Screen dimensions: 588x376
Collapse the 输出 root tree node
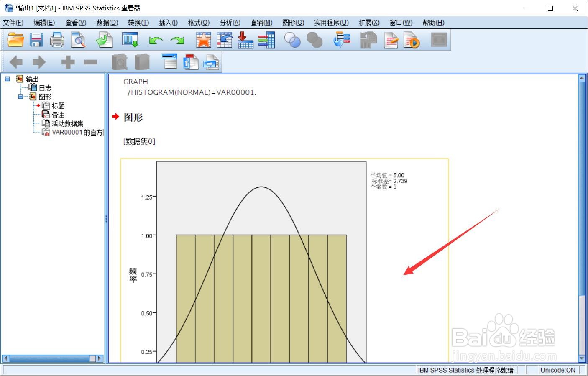pyautogui.click(x=7, y=79)
